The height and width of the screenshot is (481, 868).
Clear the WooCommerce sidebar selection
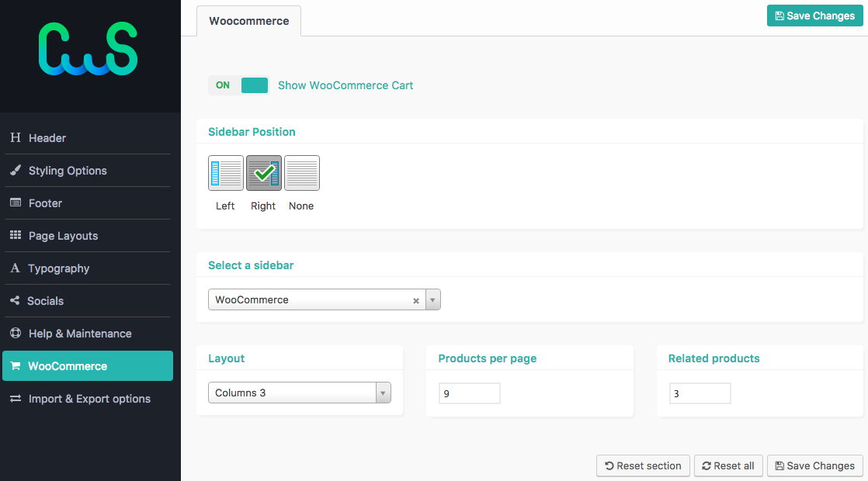pyautogui.click(x=415, y=301)
